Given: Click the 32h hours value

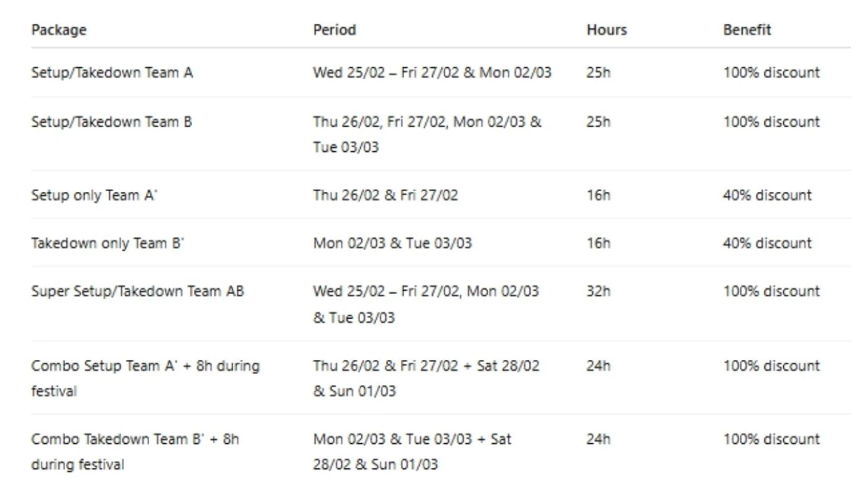Looking at the screenshot, I should 599,291.
